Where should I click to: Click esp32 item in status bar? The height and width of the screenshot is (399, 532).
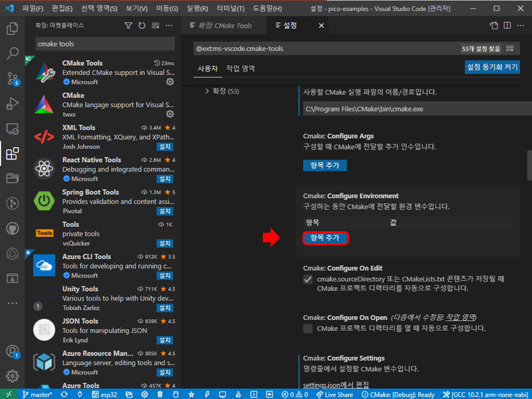(104, 395)
